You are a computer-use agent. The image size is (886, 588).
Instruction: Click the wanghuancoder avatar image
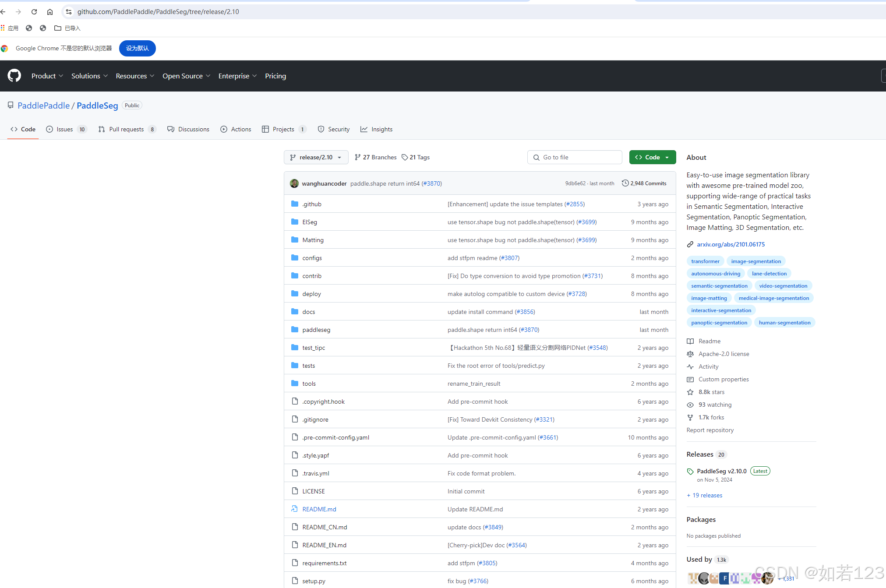294,183
